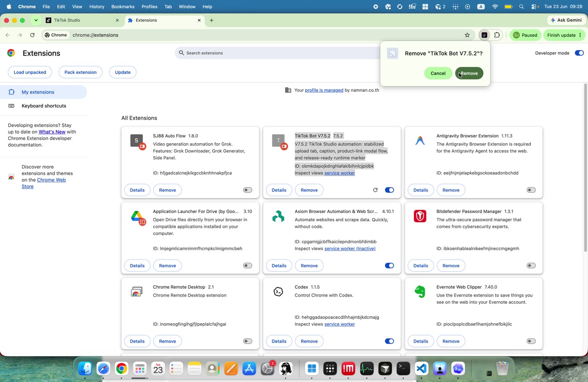Disable the Codex extension
Image resolution: width=588 pixels, height=382 pixels.
click(389, 341)
